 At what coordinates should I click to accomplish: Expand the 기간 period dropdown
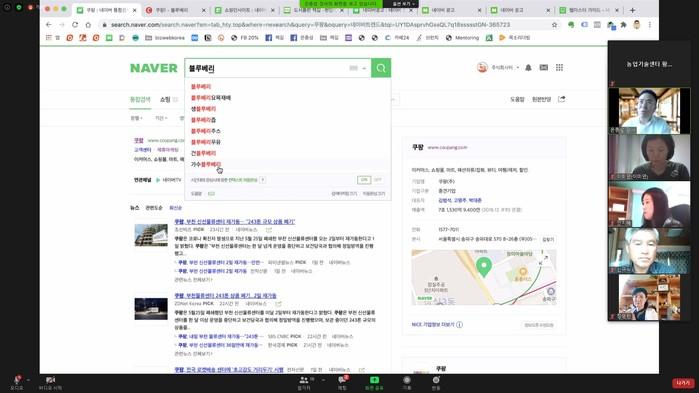[161, 118]
